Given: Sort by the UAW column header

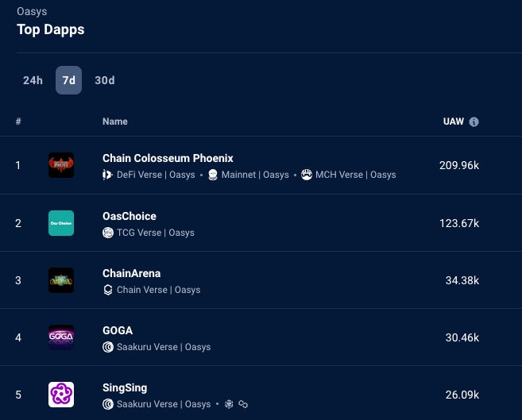Looking at the screenshot, I should pyautogui.click(x=453, y=121).
